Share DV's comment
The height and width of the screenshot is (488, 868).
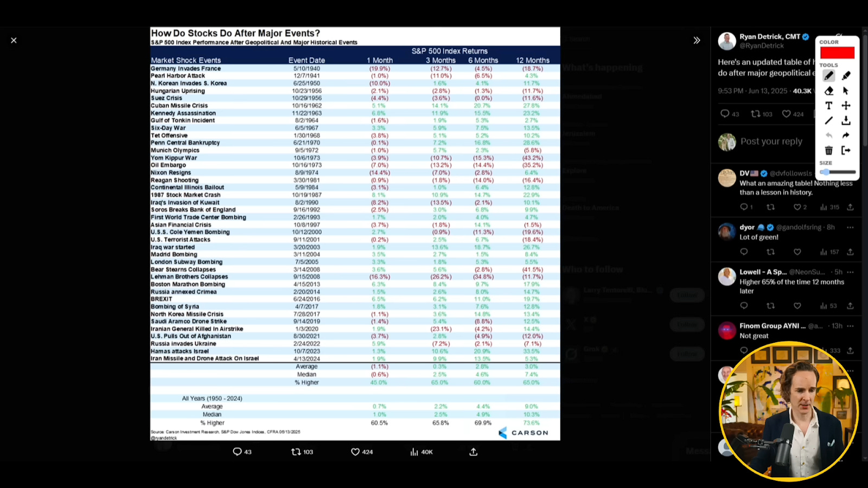pyautogui.click(x=850, y=207)
